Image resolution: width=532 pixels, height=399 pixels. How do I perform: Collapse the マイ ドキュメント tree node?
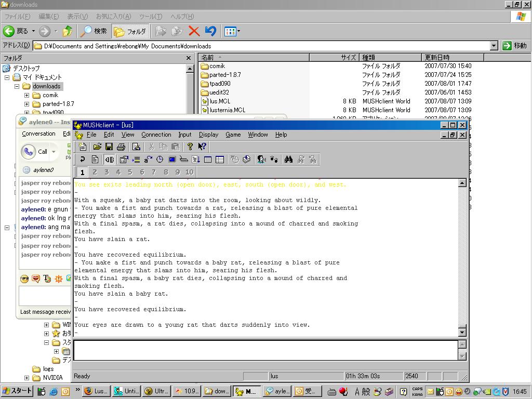(x=7, y=77)
